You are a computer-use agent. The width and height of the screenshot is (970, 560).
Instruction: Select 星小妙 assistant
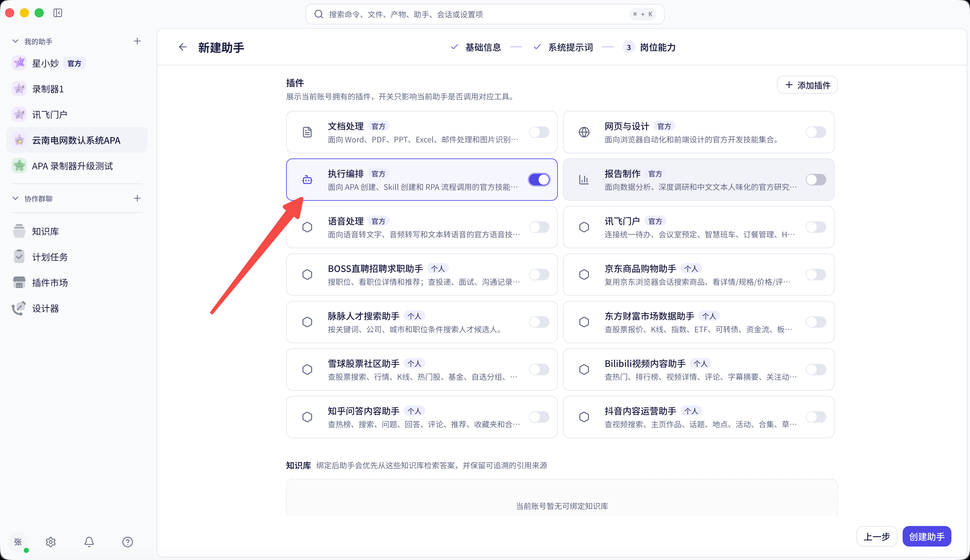coord(77,63)
